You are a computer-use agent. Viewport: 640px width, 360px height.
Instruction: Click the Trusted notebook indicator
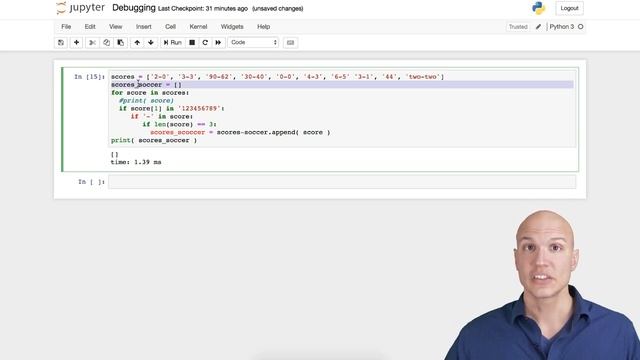(518, 27)
